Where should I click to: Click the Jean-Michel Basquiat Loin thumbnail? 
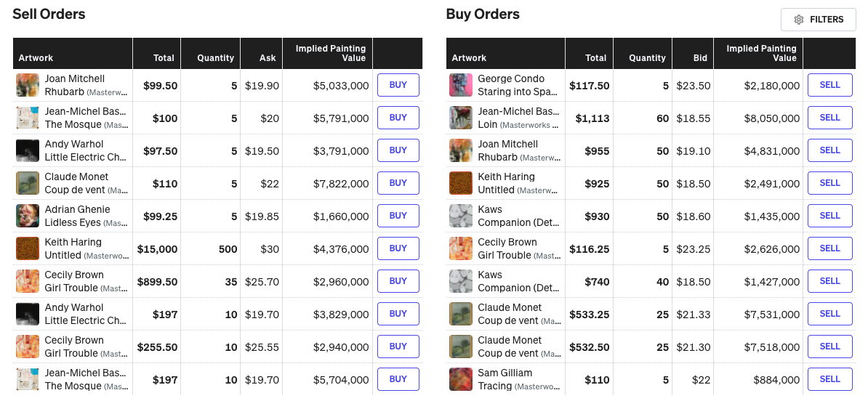pyautogui.click(x=461, y=118)
